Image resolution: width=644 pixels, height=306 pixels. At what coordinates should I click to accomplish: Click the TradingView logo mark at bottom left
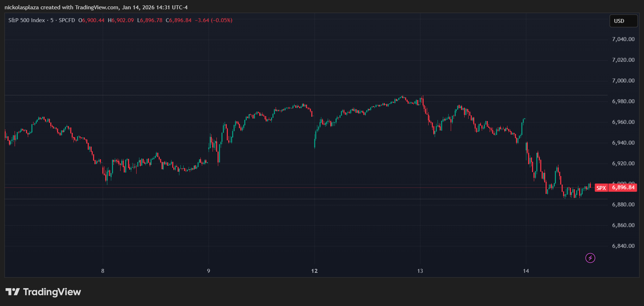[13, 292]
